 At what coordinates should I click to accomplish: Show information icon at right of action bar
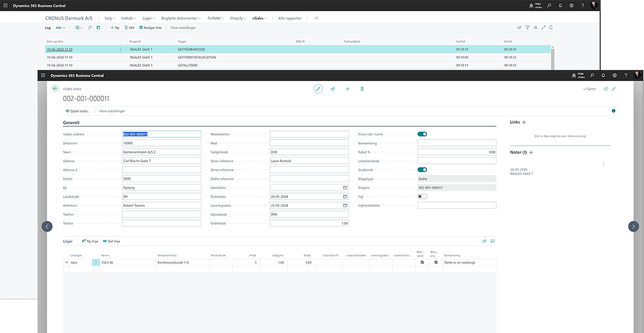(x=613, y=111)
